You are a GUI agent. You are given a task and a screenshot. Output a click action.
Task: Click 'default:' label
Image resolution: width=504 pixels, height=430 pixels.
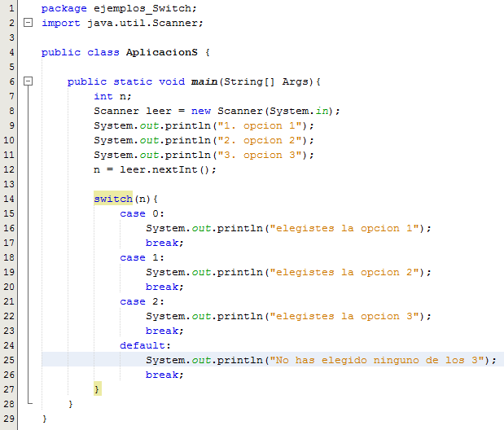coord(145,345)
